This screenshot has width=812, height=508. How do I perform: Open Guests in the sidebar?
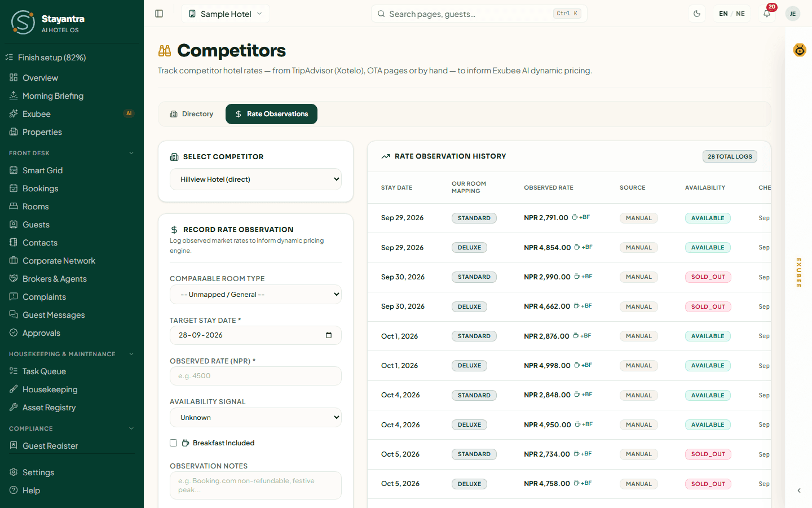click(72, 225)
